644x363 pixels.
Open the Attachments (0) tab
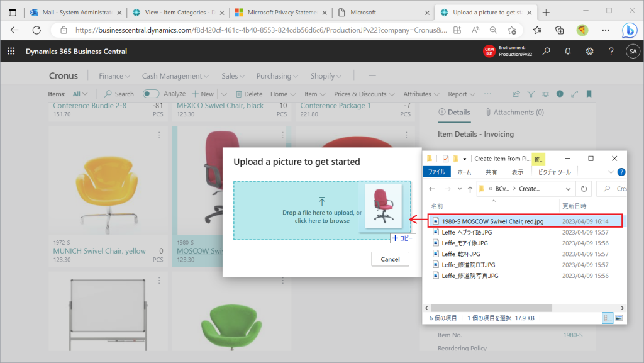click(x=514, y=112)
